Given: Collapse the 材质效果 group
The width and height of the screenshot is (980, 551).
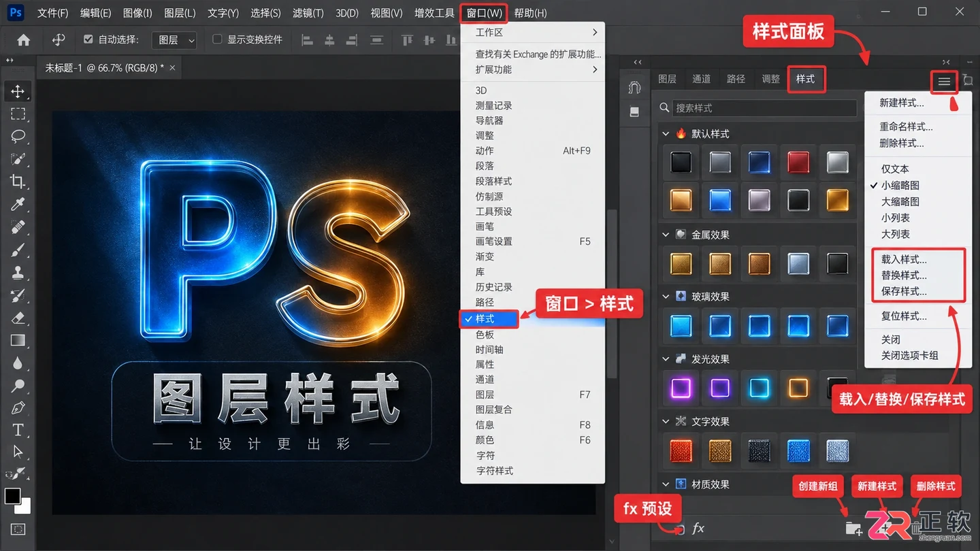Looking at the screenshot, I should (666, 484).
